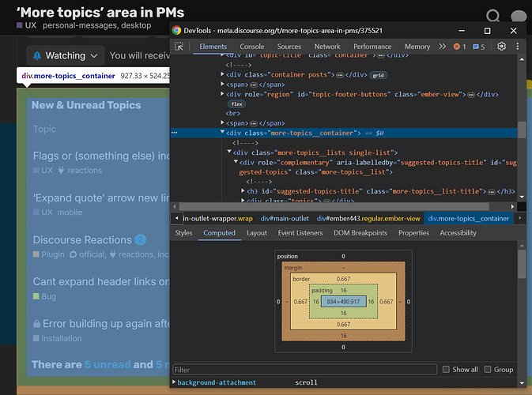Click the Chrome logo in DevTools title bar
This screenshot has height=395, width=532.
click(176, 31)
